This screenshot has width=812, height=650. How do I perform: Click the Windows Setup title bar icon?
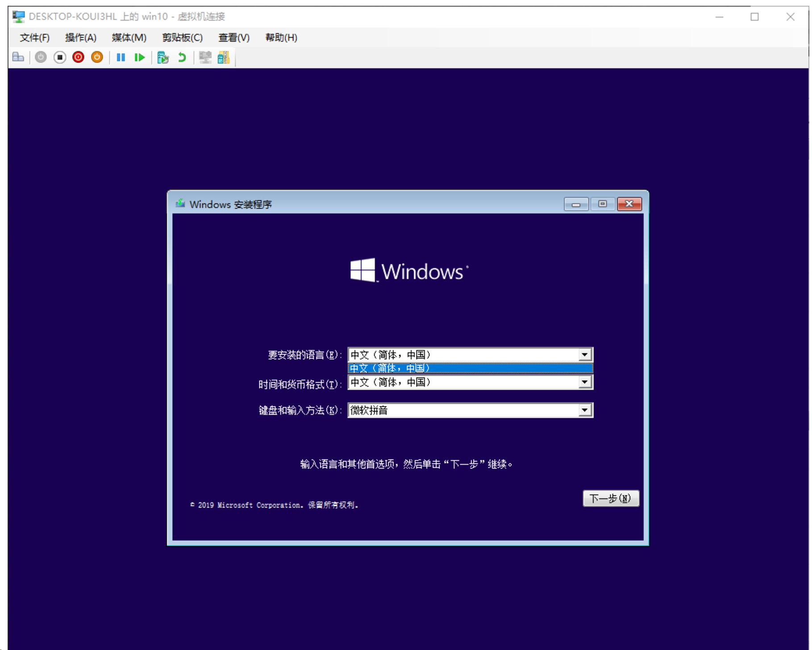tap(180, 203)
